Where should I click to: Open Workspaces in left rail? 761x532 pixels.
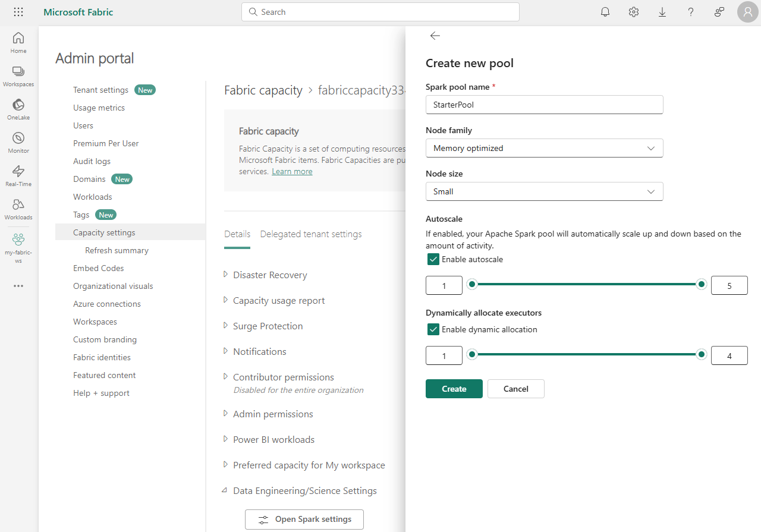tap(18, 76)
